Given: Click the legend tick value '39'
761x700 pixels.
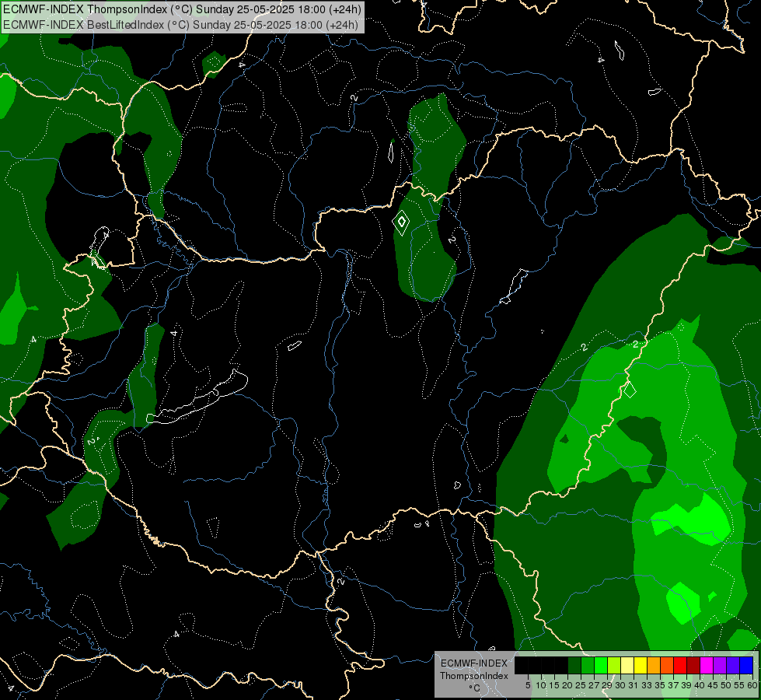Looking at the screenshot, I should click(x=686, y=685).
